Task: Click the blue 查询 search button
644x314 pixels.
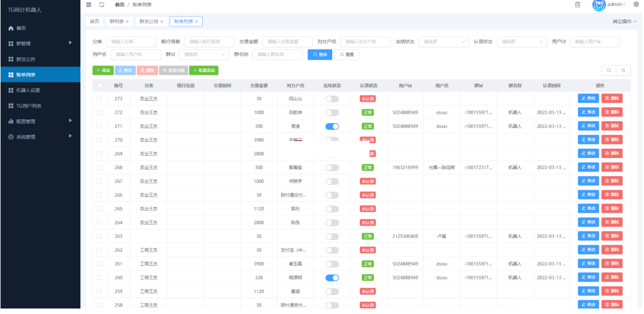Action: [320, 54]
